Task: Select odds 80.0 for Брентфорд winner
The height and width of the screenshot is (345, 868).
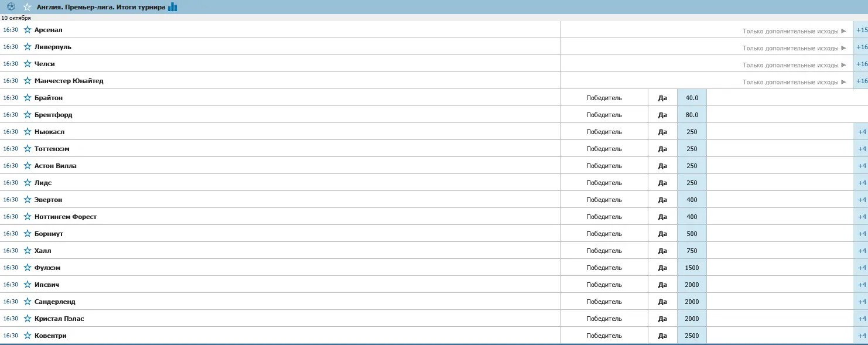Action: pos(692,115)
